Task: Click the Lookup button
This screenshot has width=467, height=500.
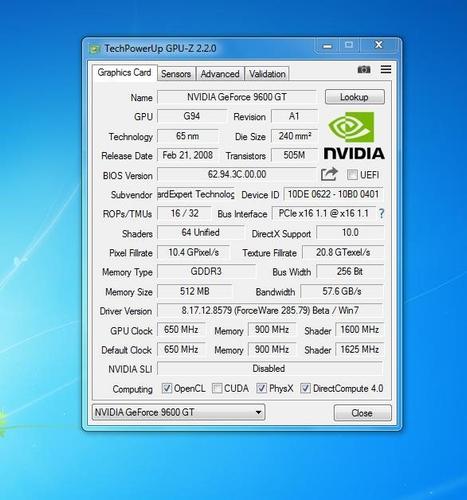Action: coord(354,97)
